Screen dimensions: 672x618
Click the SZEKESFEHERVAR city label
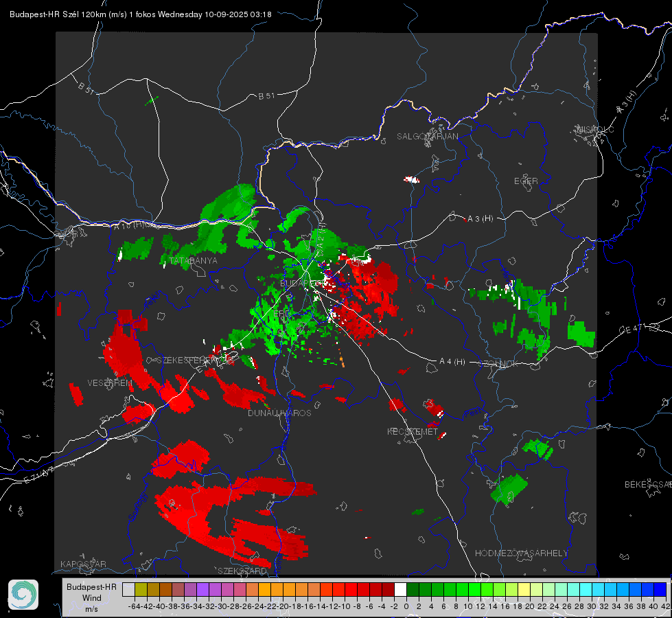[x=195, y=360]
